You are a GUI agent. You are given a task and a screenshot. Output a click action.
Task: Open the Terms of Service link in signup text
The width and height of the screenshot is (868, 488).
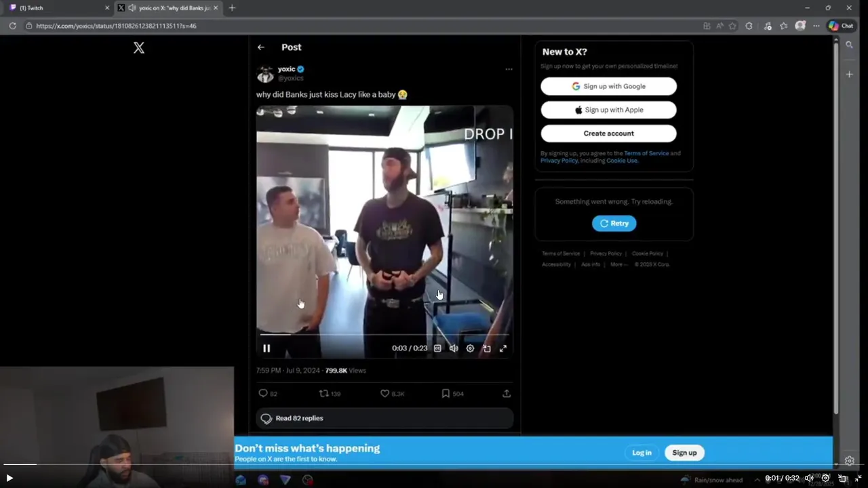[646, 153]
